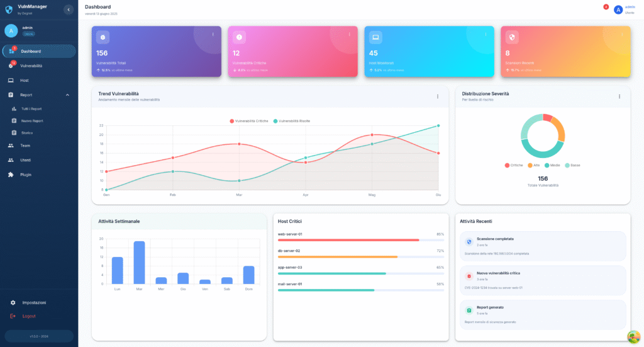The image size is (644, 347).
Task: Click the Nuovo Report icon
Action: pyautogui.click(x=14, y=121)
